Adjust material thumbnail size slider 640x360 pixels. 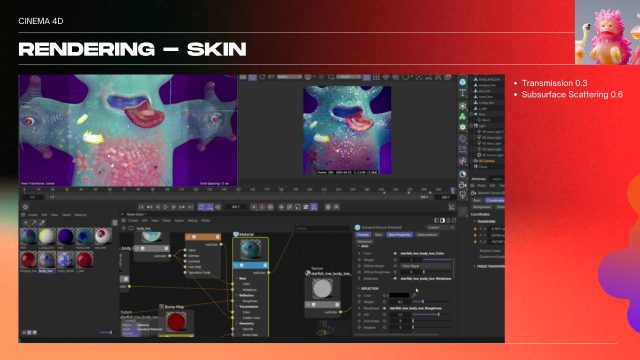pyautogui.click(x=105, y=333)
